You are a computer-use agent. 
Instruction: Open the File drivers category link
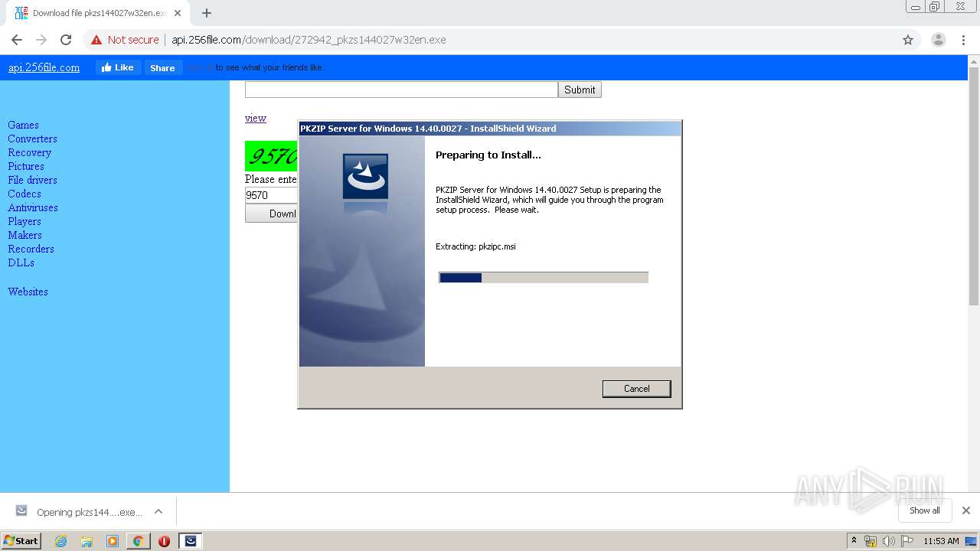32,180
